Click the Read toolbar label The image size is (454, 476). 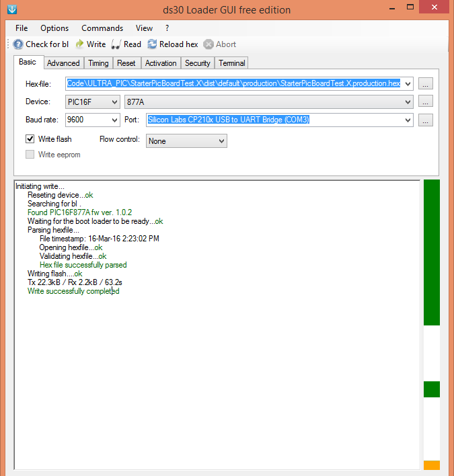(x=133, y=44)
